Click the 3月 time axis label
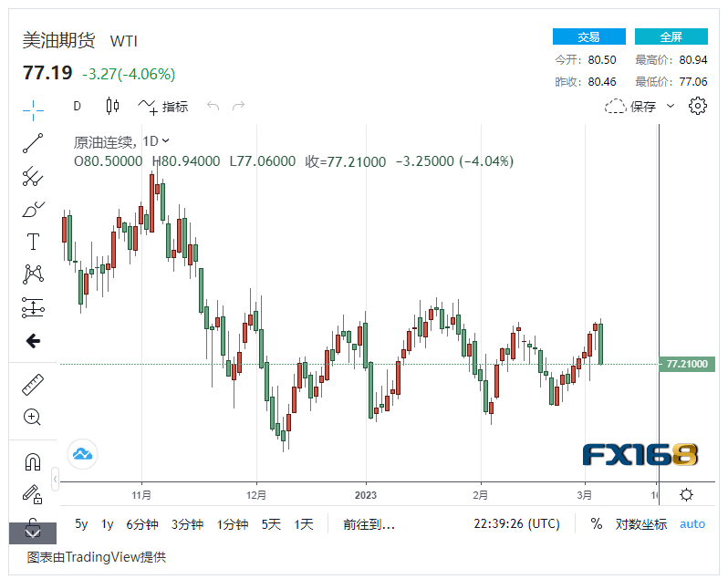 (585, 495)
